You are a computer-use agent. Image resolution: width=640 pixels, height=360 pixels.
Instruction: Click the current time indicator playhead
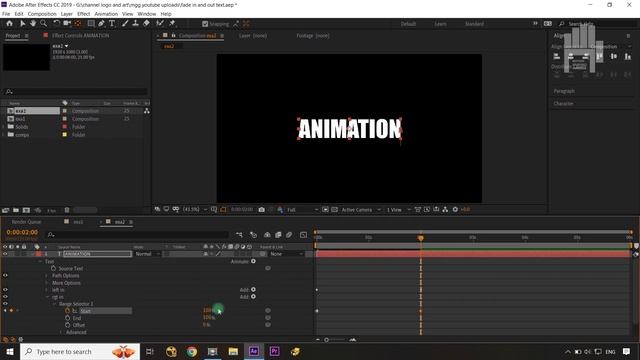pos(420,238)
